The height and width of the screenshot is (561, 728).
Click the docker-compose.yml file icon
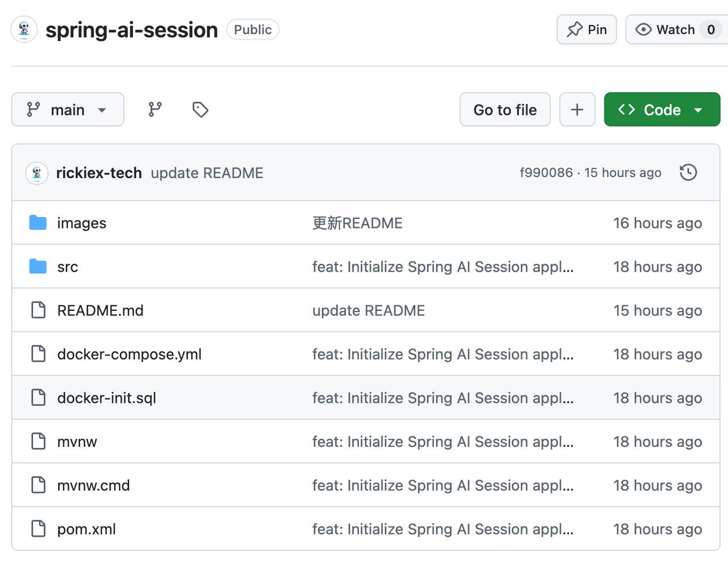point(38,354)
